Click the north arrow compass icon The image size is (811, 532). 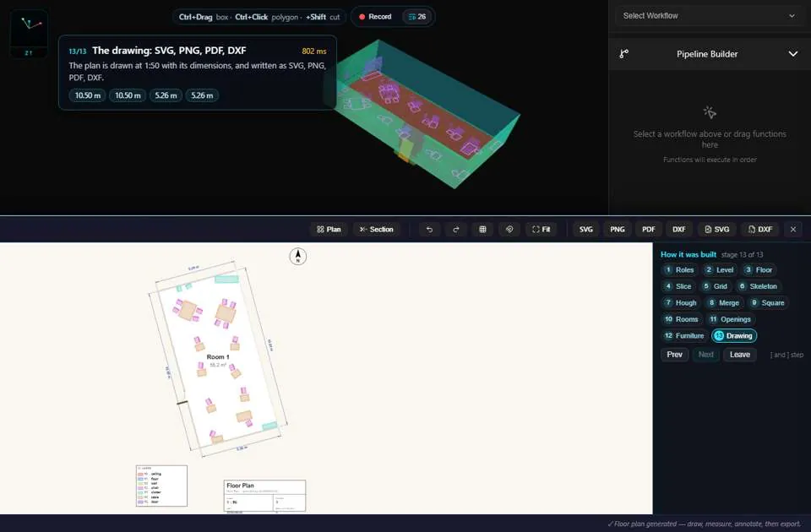(298, 256)
